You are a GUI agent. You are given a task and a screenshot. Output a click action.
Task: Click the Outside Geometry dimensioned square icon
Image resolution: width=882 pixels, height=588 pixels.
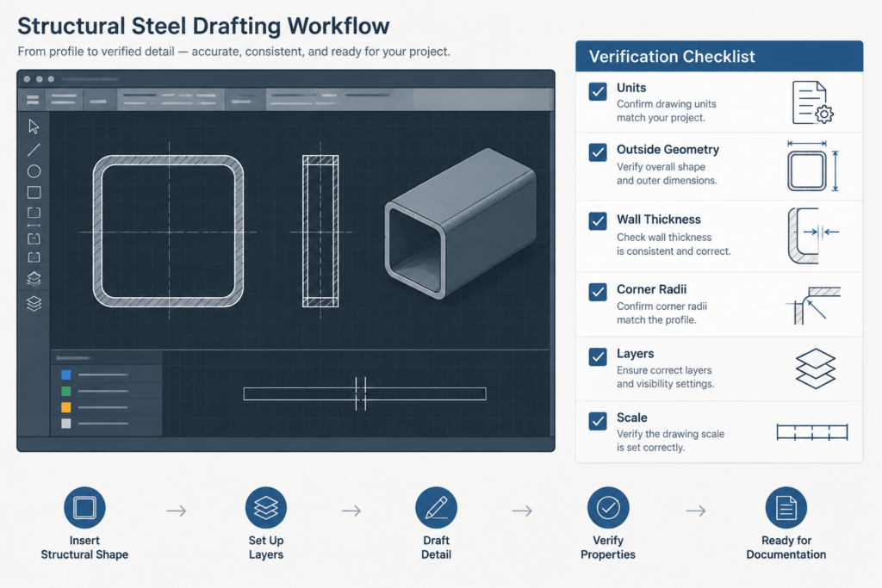click(x=813, y=166)
